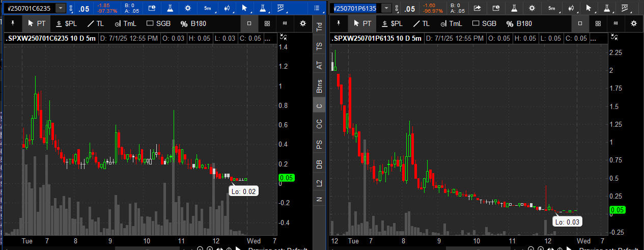Pick the % B180 tool in left chart

tap(193, 23)
